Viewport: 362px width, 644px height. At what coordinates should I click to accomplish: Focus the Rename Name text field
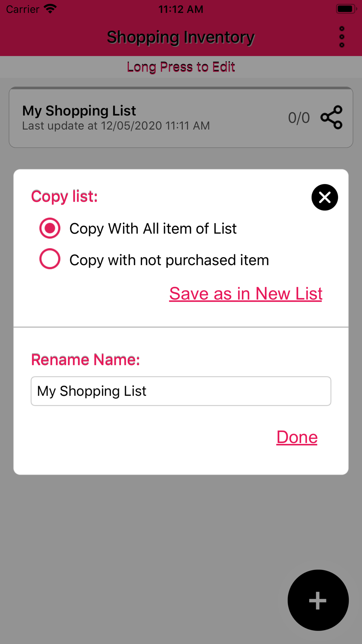pos(181,391)
